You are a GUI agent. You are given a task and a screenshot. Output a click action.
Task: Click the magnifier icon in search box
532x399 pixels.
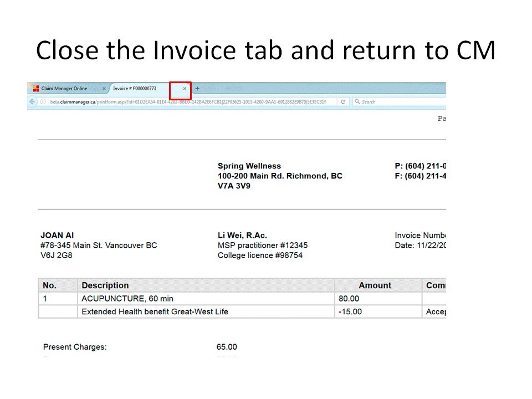[357, 102]
